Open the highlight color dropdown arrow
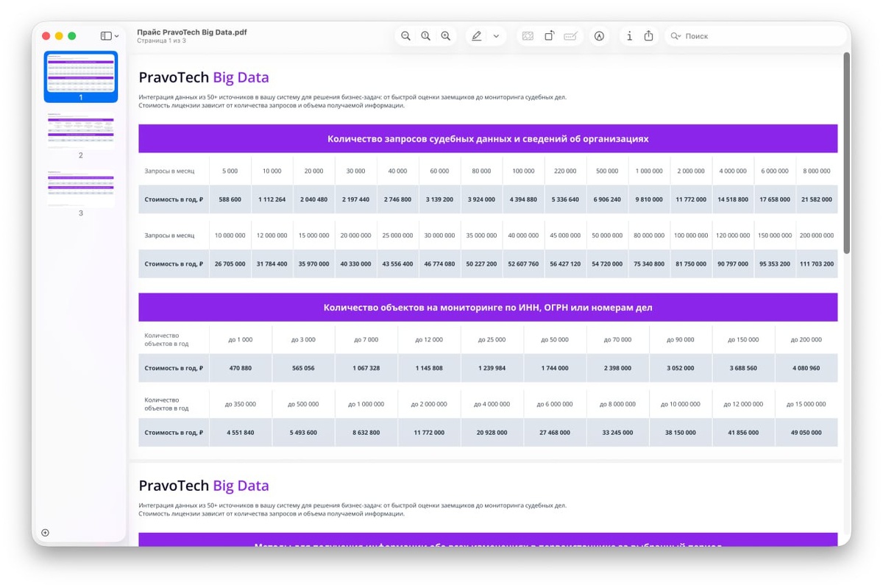The height and width of the screenshot is (588, 883). (x=496, y=36)
